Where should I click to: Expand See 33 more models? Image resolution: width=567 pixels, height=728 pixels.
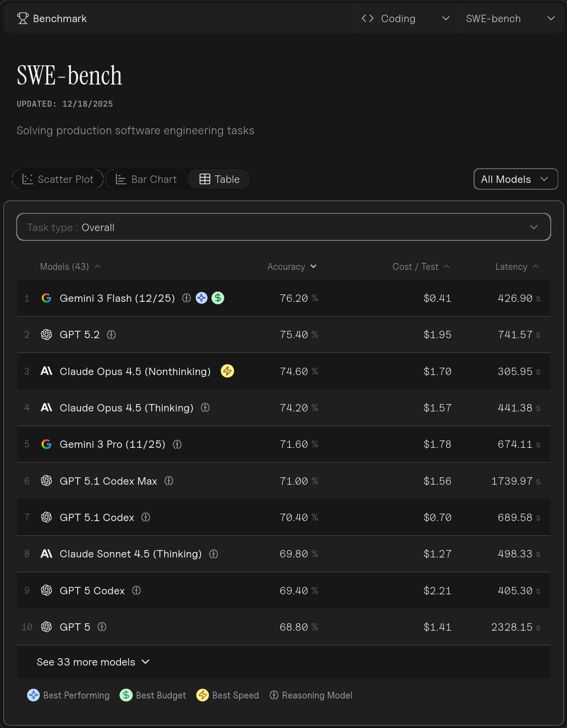click(93, 662)
